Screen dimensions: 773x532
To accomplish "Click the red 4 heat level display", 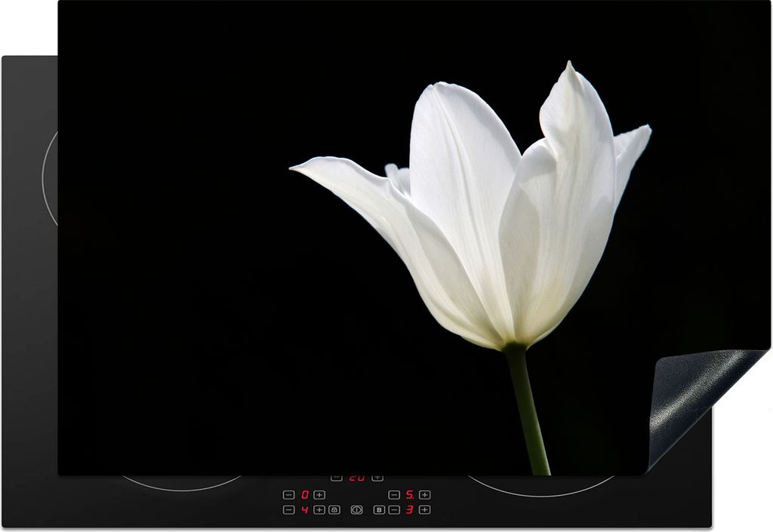I will [304, 510].
